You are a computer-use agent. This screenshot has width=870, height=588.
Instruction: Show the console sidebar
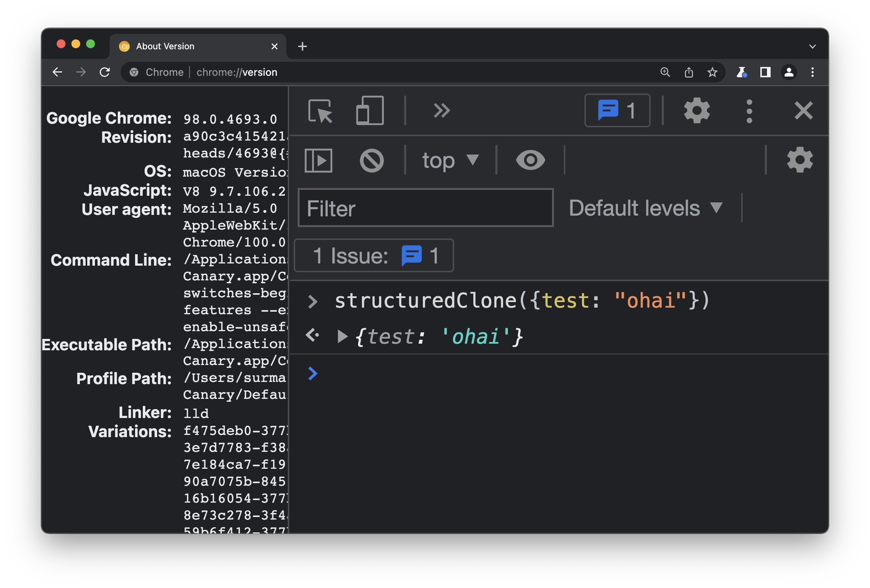[318, 160]
